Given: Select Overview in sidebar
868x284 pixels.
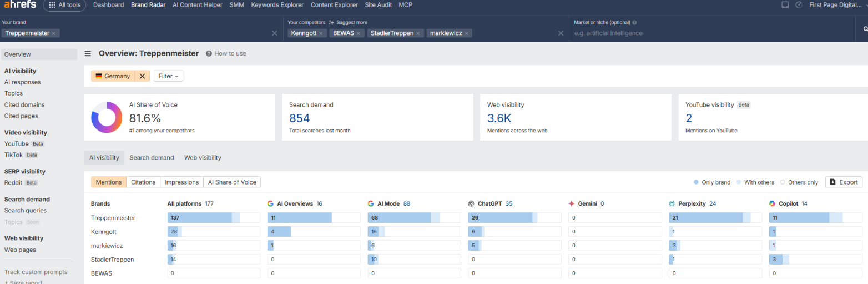Looking at the screenshot, I should pyautogui.click(x=39, y=54).
